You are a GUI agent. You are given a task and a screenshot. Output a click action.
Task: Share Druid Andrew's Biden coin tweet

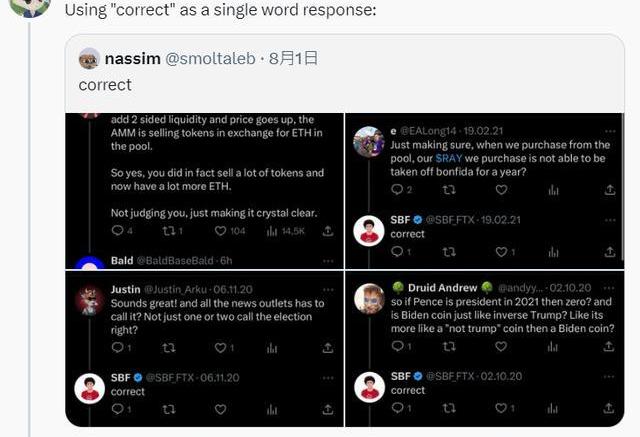tap(608, 347)
